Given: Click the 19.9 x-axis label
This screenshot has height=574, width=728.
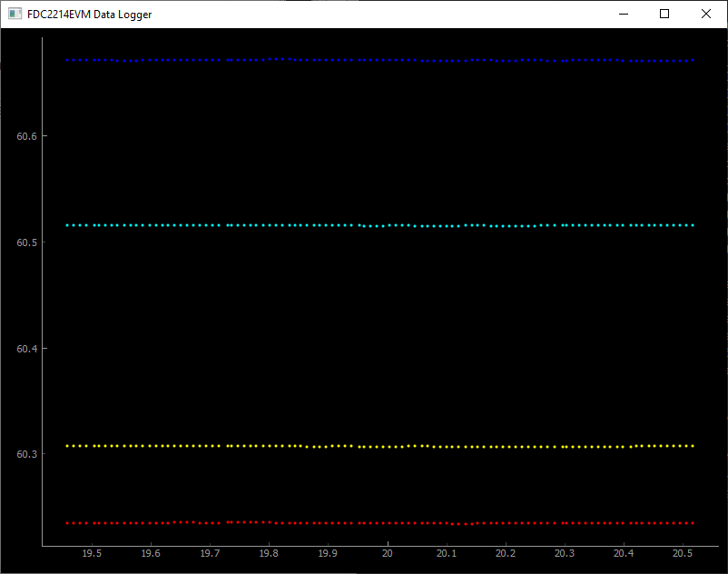Looking at the screenshot, I should pyautogui.click(x=328, y=553).
